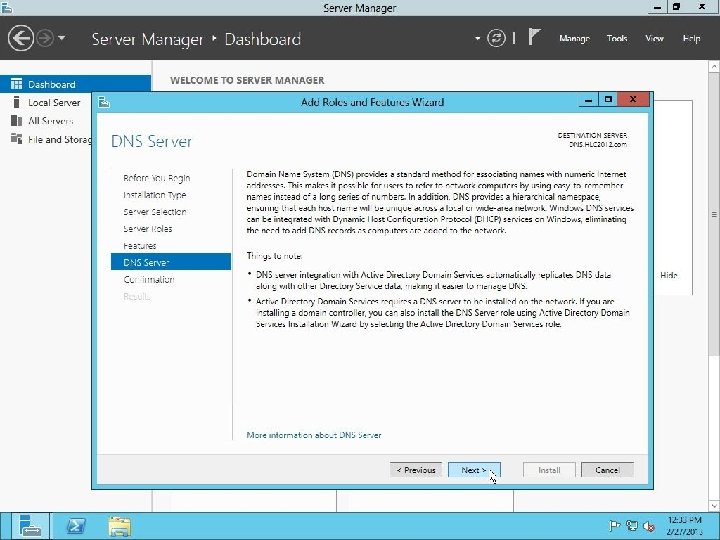This screenshot has width=720, height=540.
Task: Click the DESTINATION SERVER name text
Action: click(597, 144)
